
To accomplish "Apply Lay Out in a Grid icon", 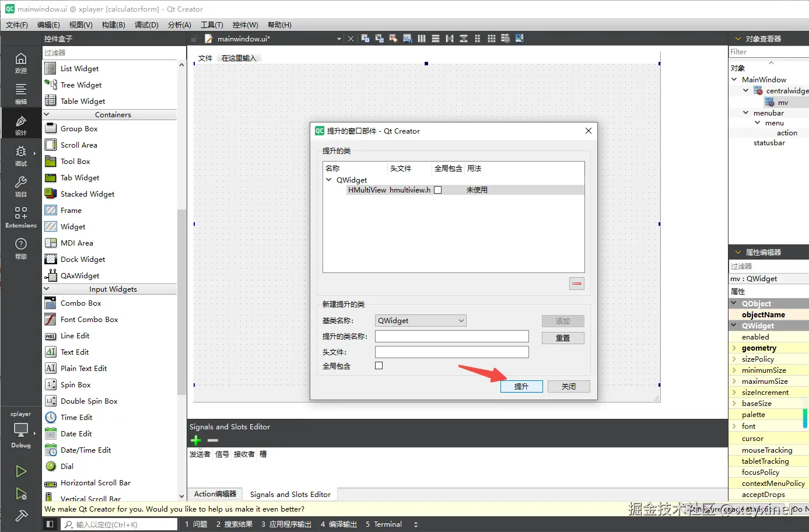I will 492,38.
